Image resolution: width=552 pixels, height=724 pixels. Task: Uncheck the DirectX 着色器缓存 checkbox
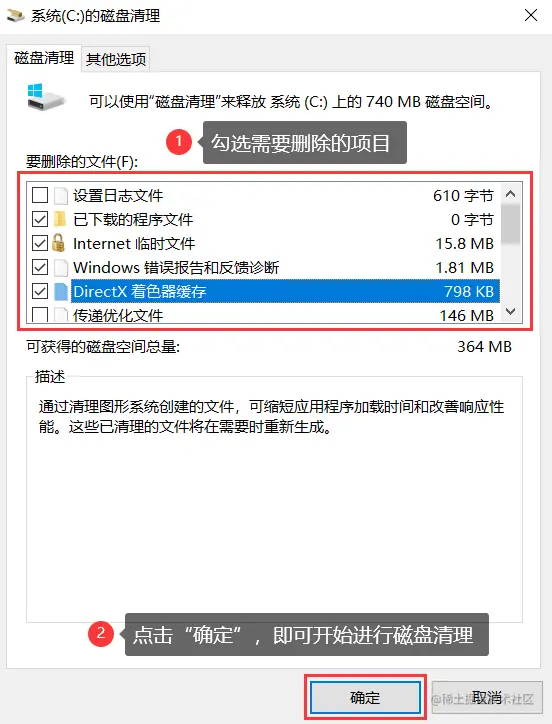tap(40, 291)
